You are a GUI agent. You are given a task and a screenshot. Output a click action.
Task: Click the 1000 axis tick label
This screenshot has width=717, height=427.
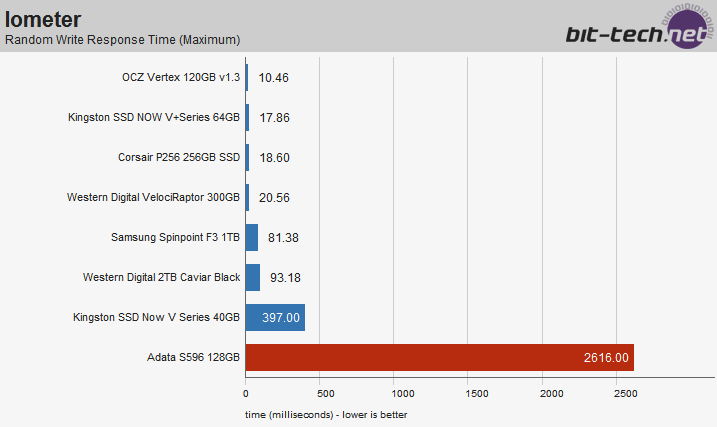[403, 394]
